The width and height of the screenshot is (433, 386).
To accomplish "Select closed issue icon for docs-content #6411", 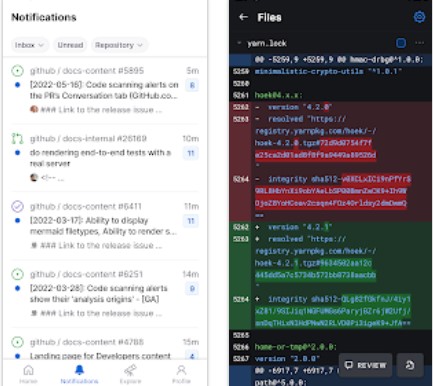I will coord(17,206).
